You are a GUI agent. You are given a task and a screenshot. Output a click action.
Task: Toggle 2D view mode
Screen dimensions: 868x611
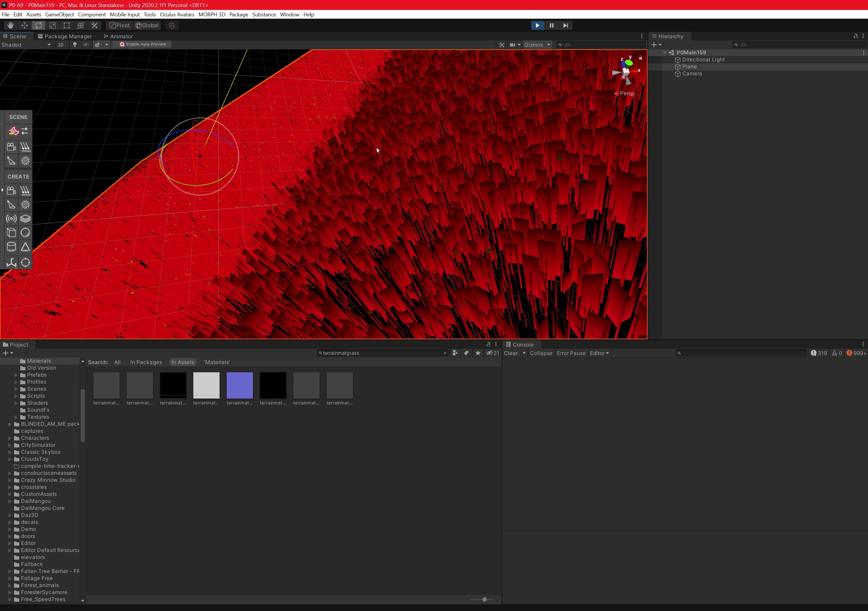pyautogui.click(x=61, y=45)
